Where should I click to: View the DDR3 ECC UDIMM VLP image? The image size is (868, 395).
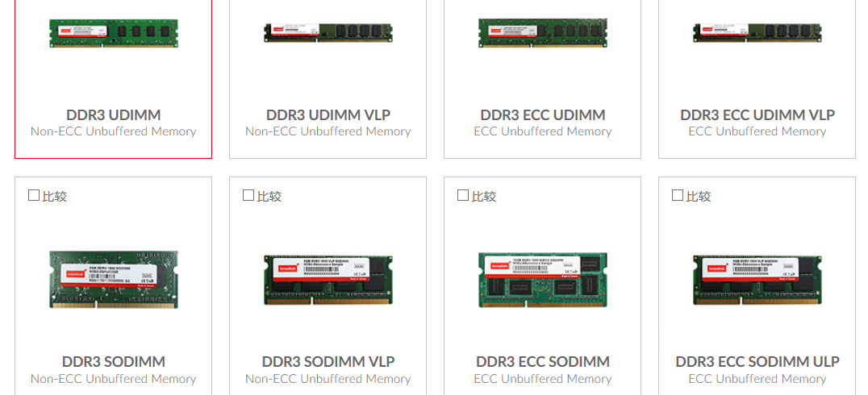(757, 32)
